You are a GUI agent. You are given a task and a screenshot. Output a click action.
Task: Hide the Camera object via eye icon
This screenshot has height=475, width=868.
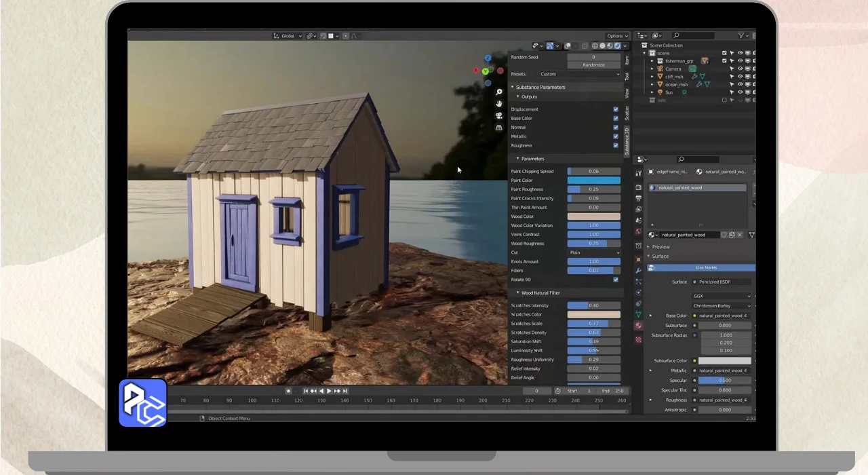click(740, 69)
